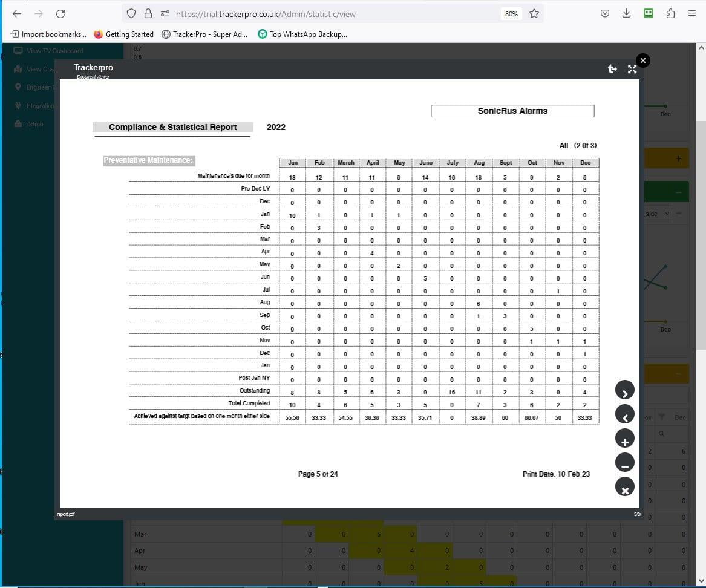Zoom in on the report document
Image resolution: width=706 pixels, height=588 pixels.
[625, 439]
